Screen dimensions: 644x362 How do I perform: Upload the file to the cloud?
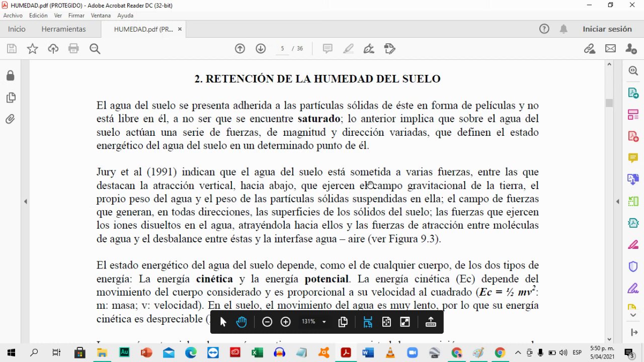pos(53,49)
